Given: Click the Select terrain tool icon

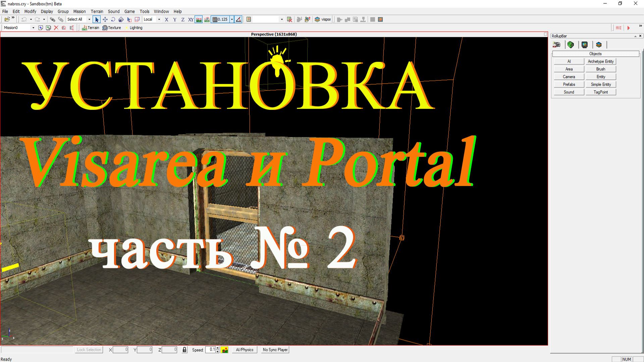Looking at the screenshot, I should coord(129,19).
